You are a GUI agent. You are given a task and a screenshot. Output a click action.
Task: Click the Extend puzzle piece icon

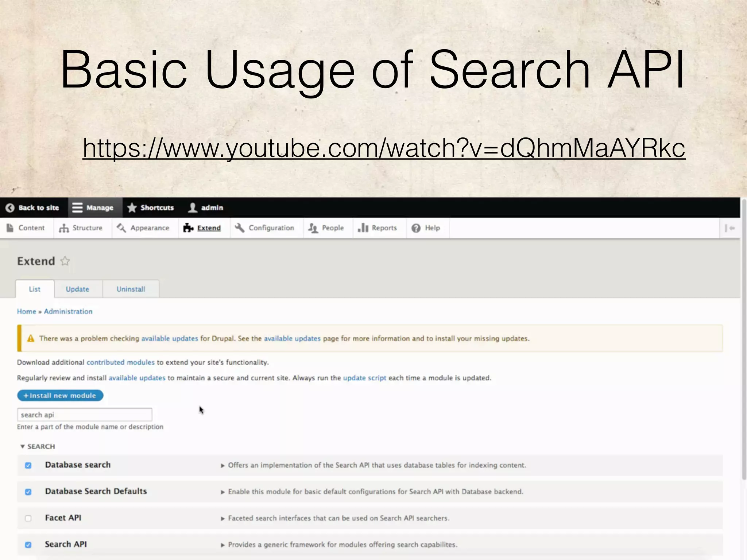point(188,228)
